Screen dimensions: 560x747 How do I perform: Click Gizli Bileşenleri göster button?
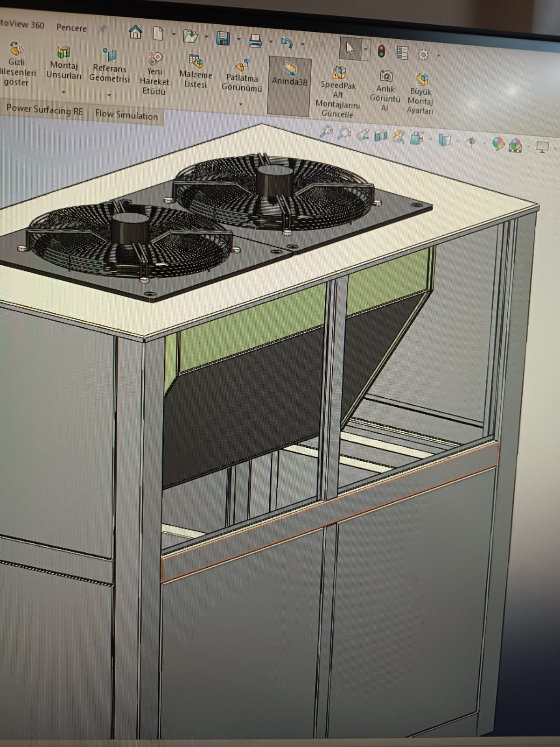click(x=17, y=64)
